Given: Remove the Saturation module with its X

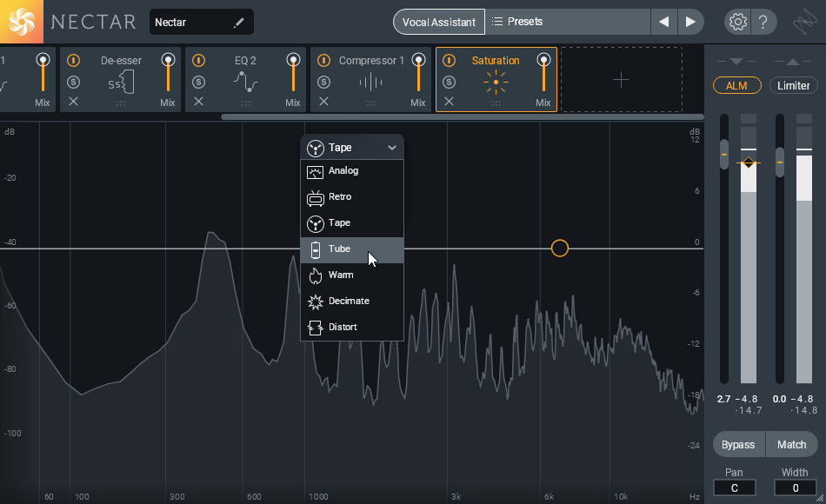Looking at the screenshot, I should click(449, 101).
